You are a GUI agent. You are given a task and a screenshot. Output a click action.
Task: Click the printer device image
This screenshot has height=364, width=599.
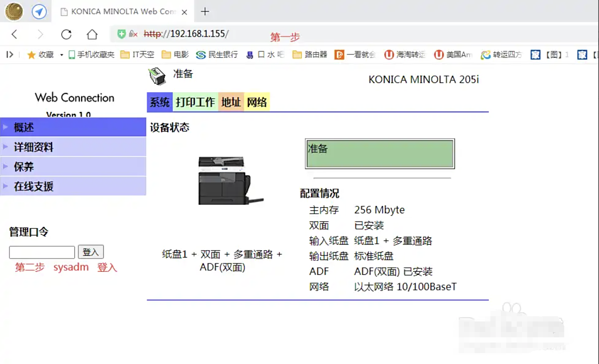(x=230, y=181)
